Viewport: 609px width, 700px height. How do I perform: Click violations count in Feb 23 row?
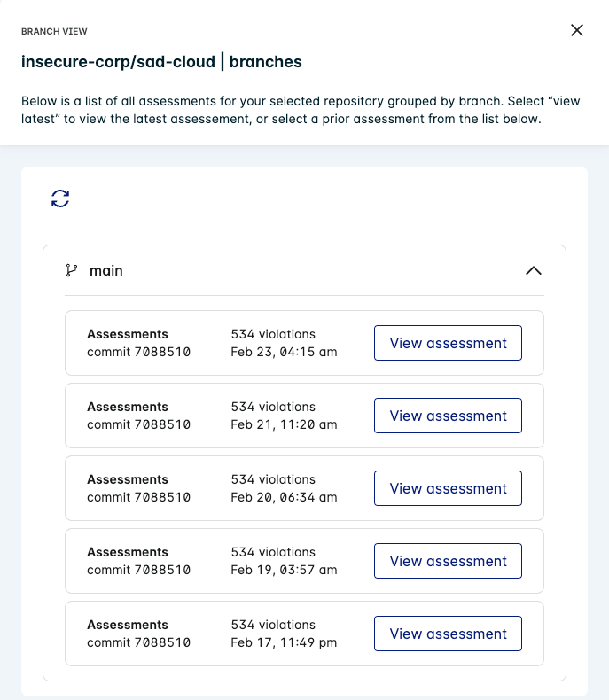coord(273,334)
